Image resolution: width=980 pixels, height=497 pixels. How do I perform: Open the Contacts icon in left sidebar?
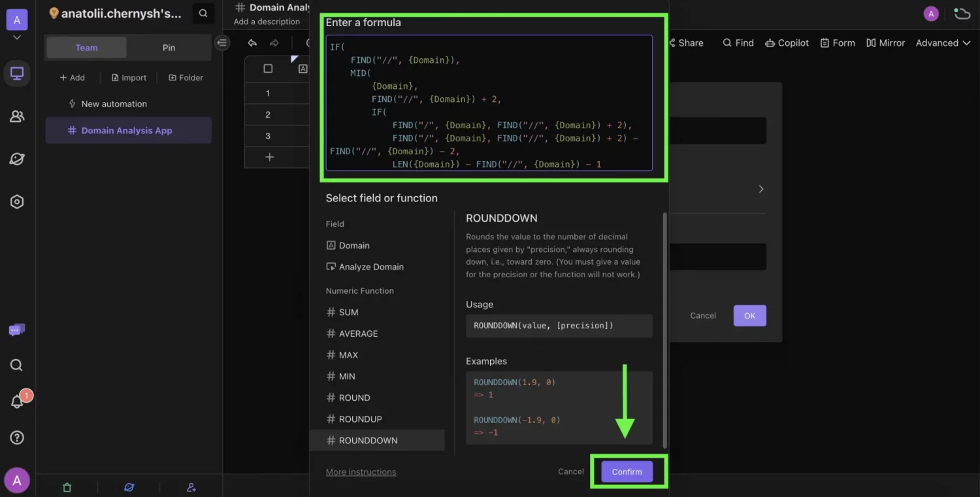point(17,116)
